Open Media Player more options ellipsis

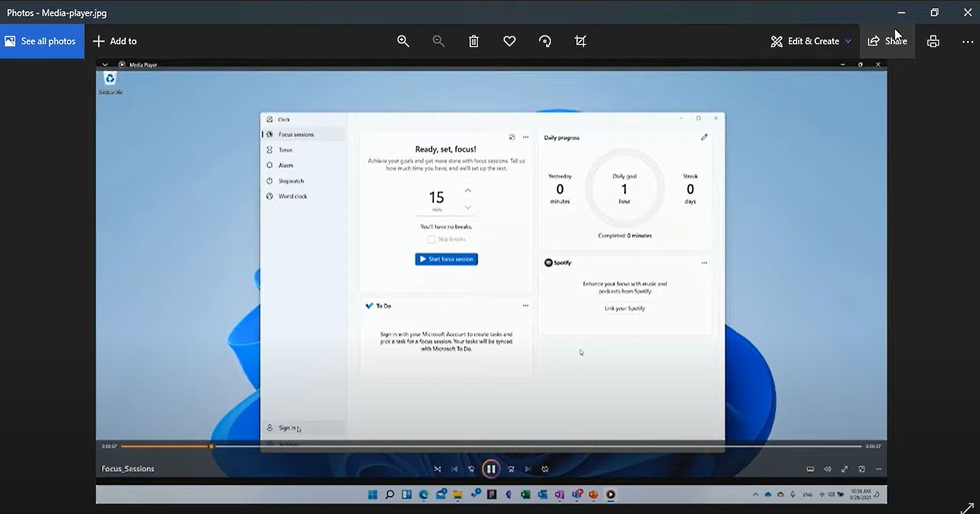click(878, 469)
